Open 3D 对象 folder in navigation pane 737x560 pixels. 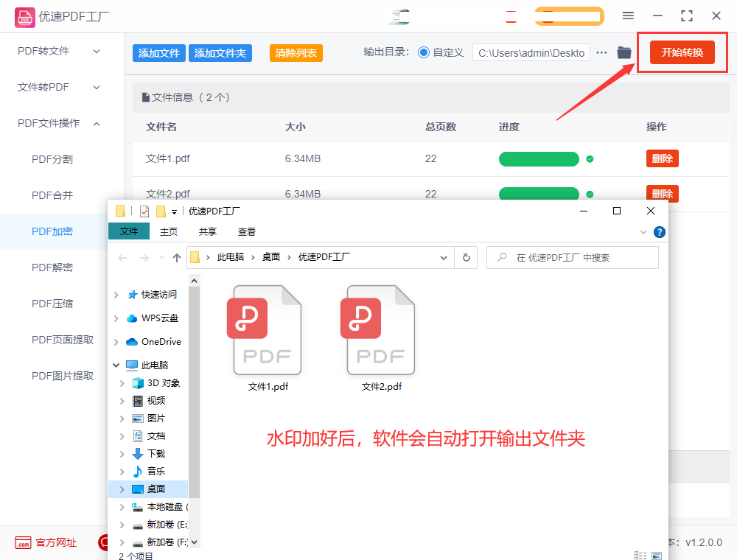163,383
